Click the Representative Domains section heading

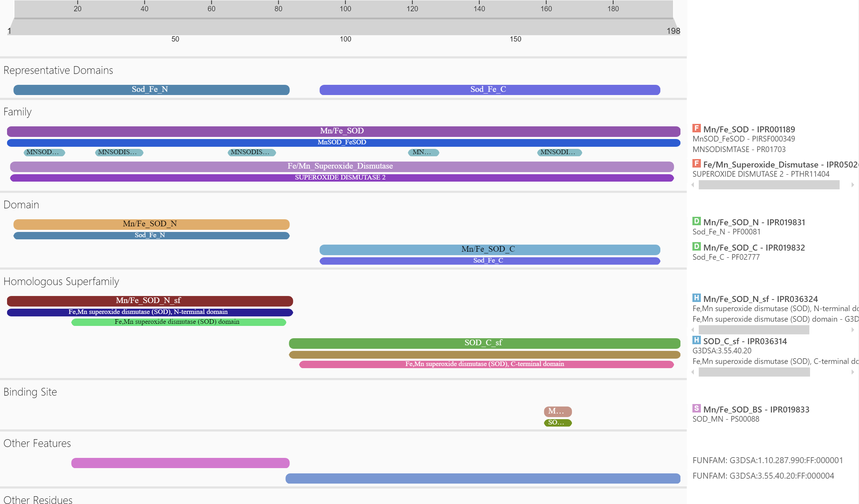click(x=58, y=70)
